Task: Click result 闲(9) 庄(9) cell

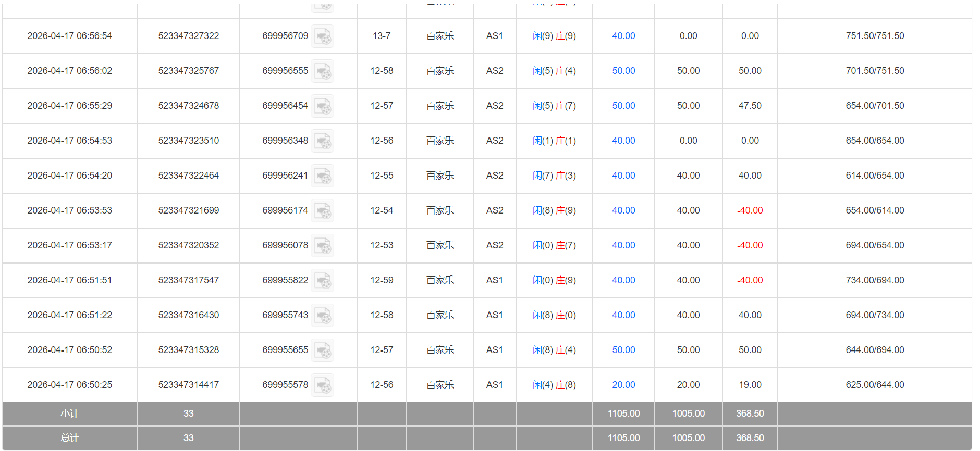Action: [554, 36]
